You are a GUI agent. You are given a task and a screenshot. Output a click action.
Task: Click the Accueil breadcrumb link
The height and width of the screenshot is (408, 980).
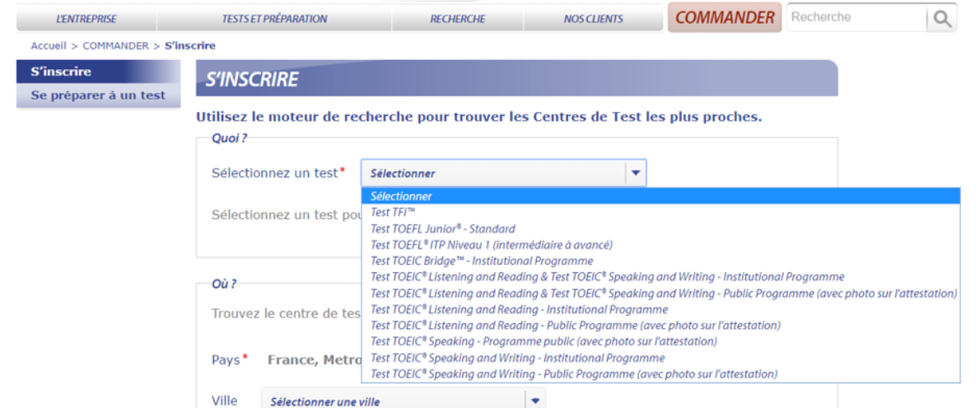click(48, 46)
